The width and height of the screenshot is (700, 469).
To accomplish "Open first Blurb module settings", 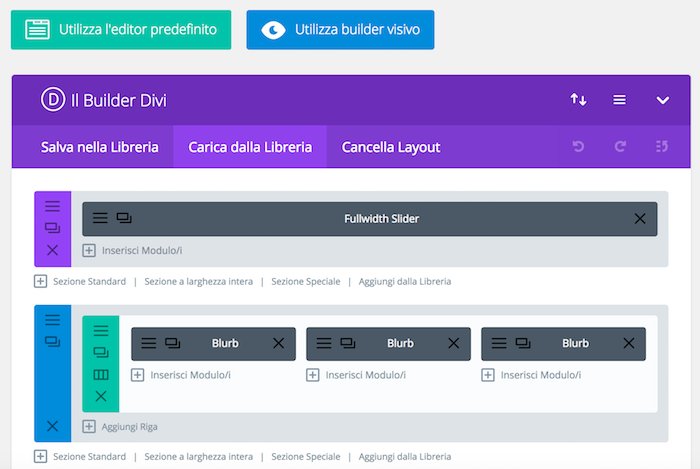I will [149, 343].
